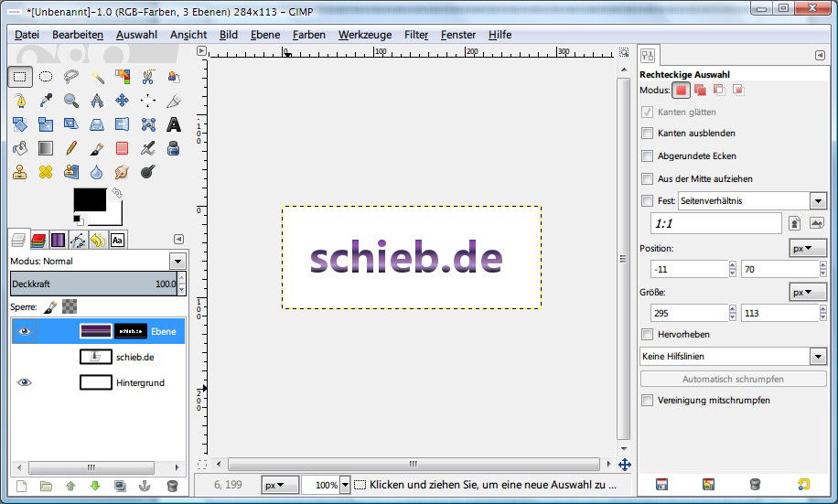
Task: Select the Zoom magnifier tool
Action: coord(71,101)
